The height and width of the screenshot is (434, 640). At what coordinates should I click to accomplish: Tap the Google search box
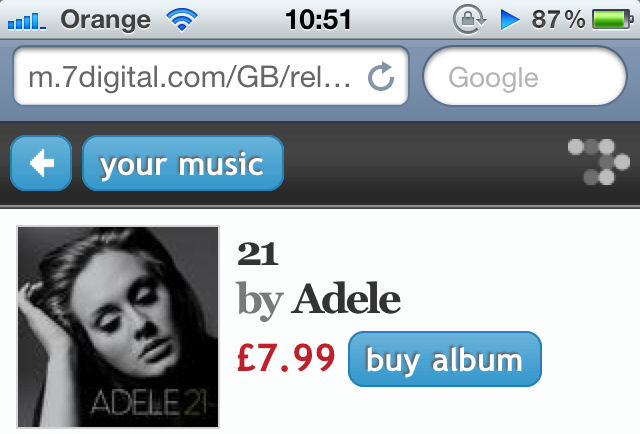click(525, 76)
